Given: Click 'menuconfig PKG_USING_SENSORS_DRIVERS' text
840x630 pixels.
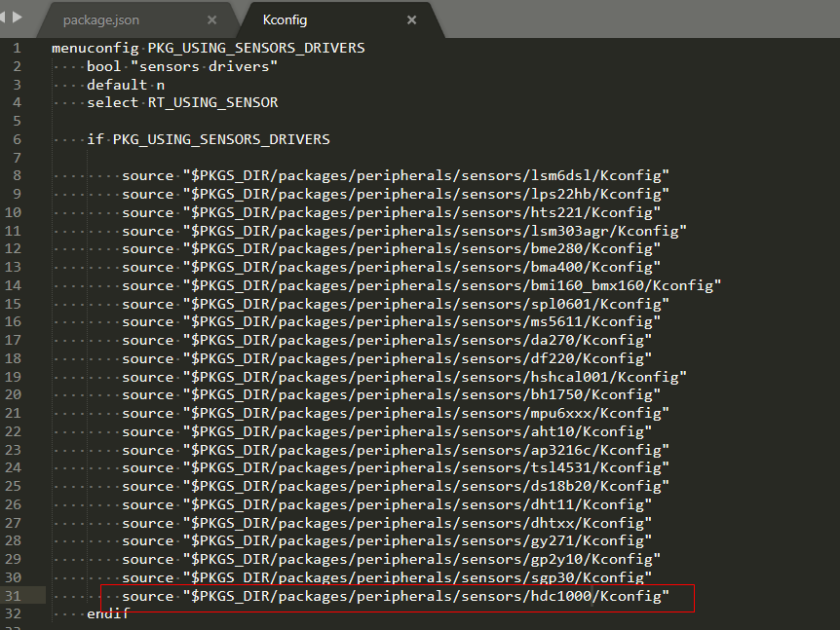Looking at the screenshot, I should (208, 48).
